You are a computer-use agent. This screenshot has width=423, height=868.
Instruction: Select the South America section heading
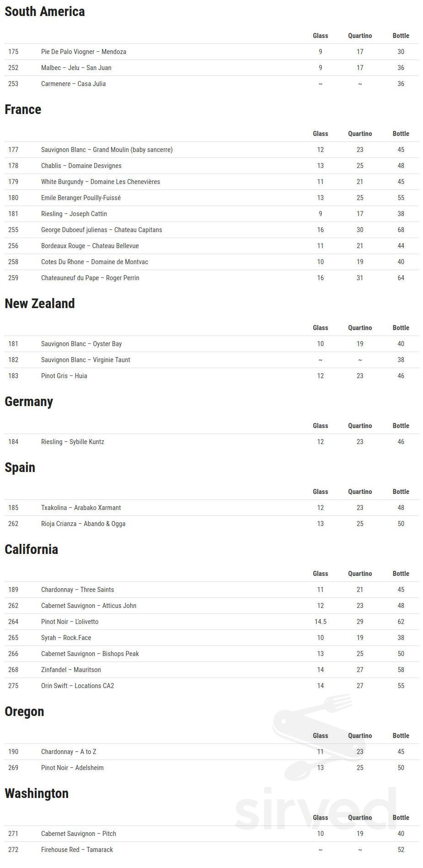pos(45,11)
